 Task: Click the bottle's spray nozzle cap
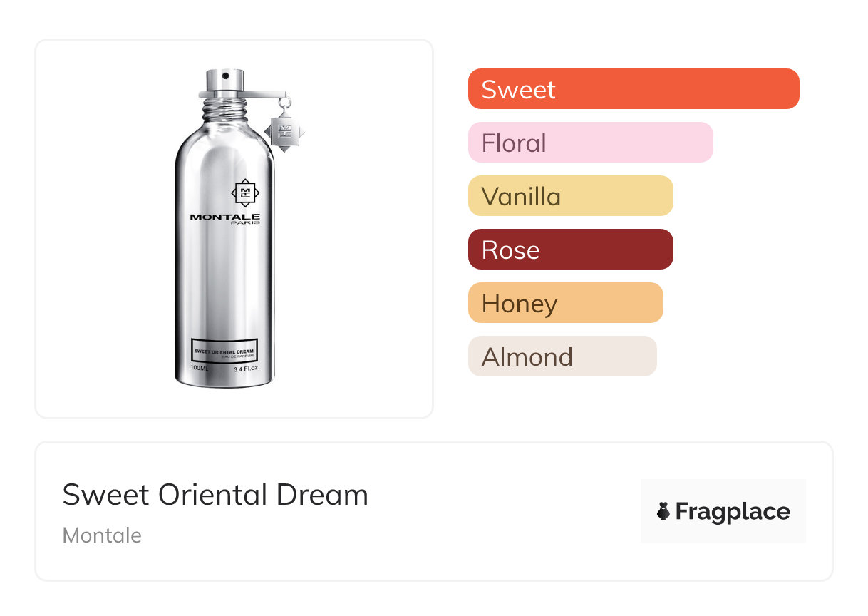(x=225, y=81)
